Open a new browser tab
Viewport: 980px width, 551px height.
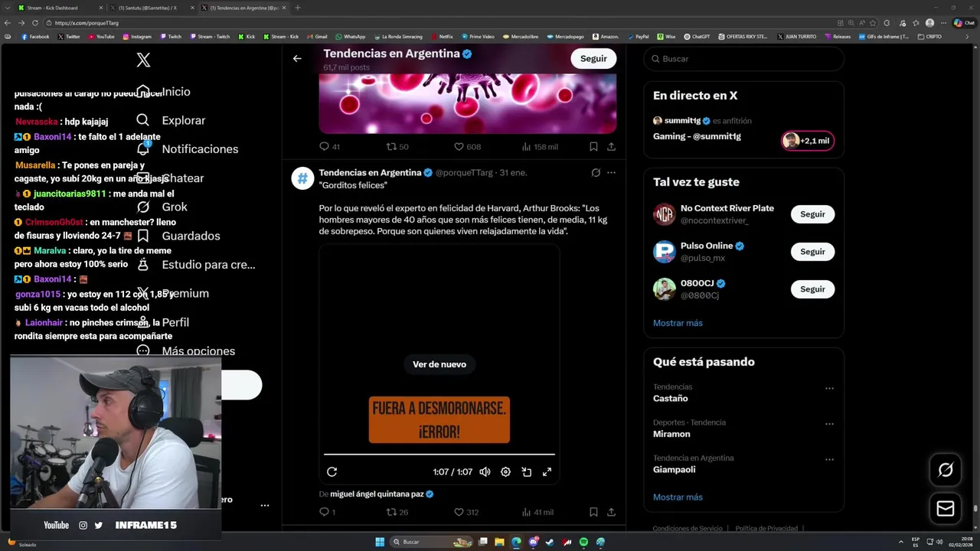[x=298, y=8]
